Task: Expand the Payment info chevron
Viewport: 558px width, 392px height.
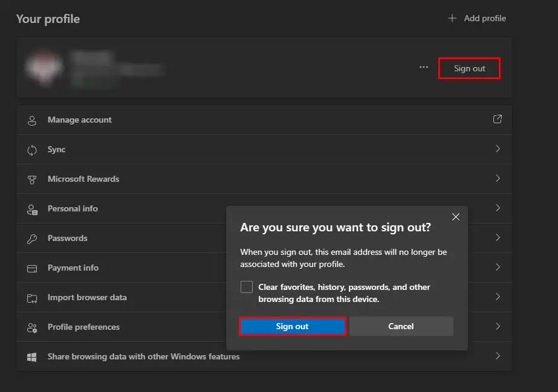Action: (498, 267)
